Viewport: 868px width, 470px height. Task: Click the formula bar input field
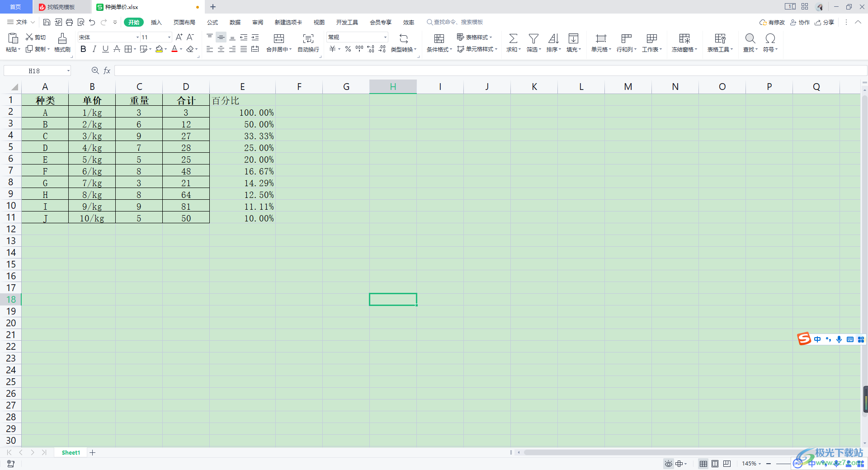(491, 70)
